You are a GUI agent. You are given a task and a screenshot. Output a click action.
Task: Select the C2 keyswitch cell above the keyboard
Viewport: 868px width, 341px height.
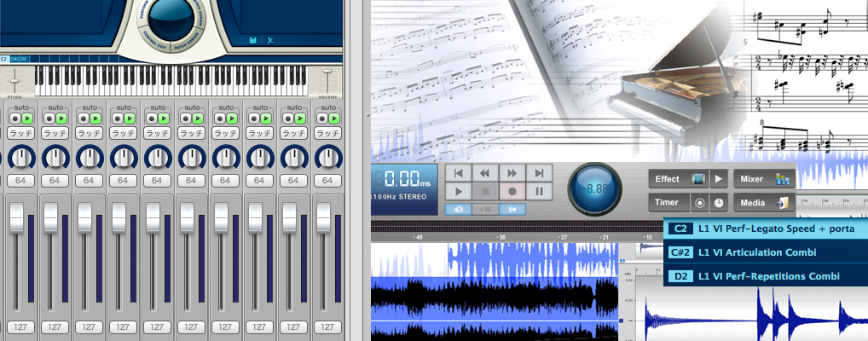pos(4,59)
